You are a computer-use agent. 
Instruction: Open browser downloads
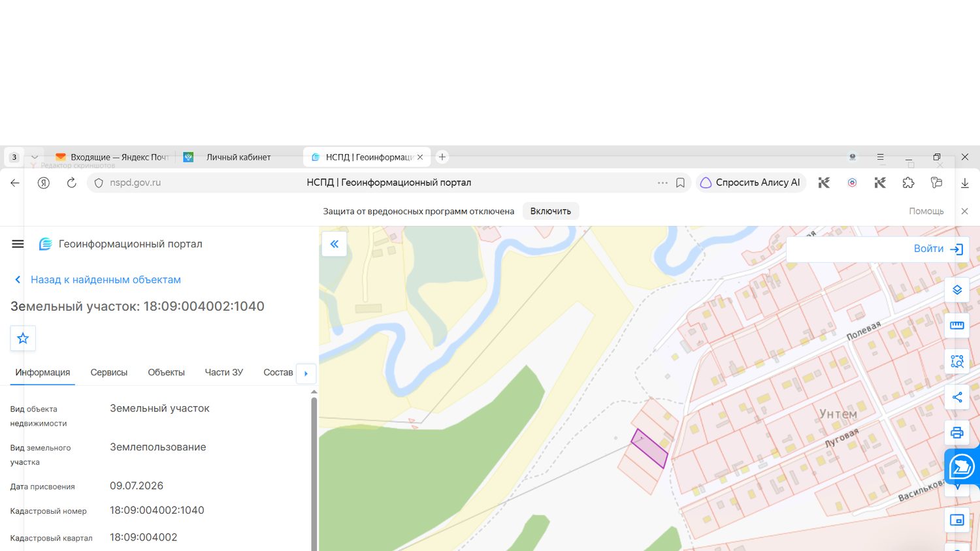[x=965, y=183]
